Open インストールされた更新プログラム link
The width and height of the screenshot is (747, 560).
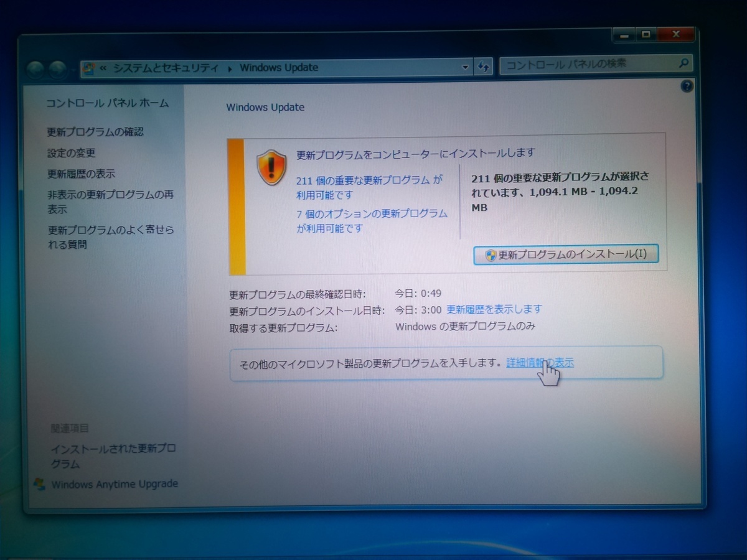click(x=113, y=456)
